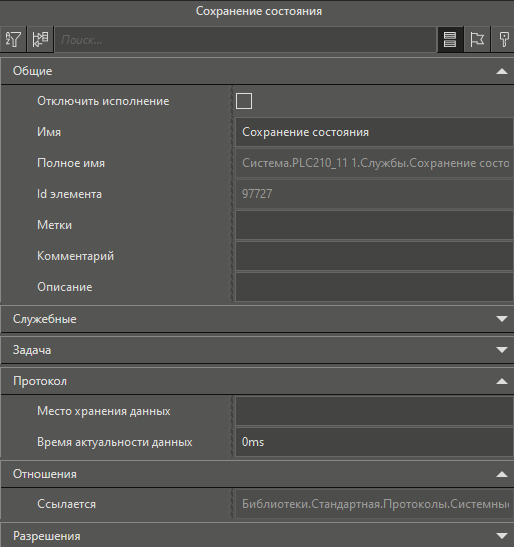
Task: Expand the Разрешения section
Action: click(x=257, y=536)
